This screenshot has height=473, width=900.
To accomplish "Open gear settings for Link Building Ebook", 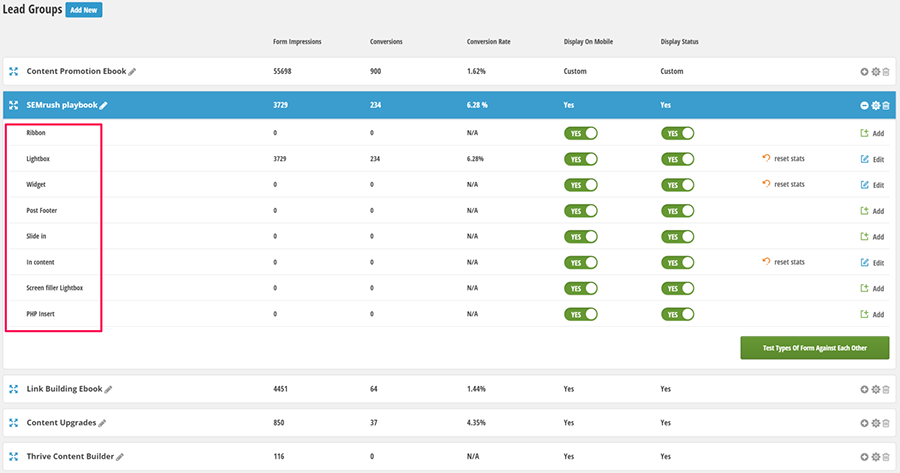I will pos(875,390).
